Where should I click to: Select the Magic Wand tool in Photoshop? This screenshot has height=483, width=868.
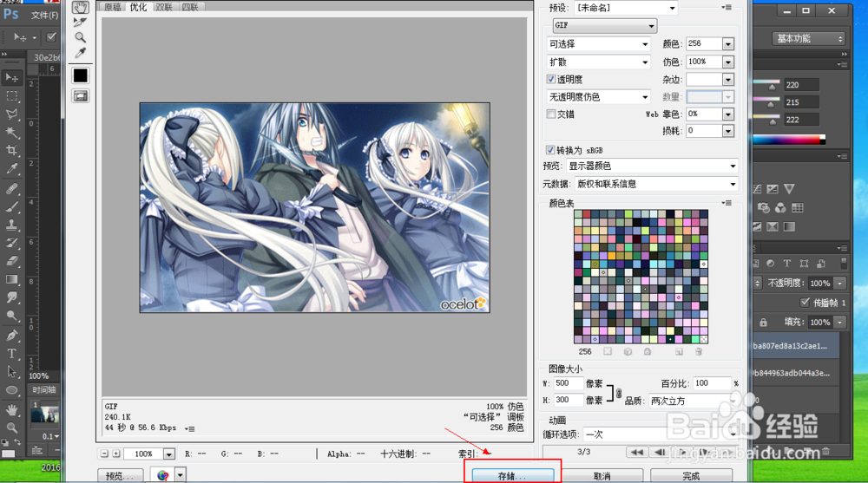[11, 132]
